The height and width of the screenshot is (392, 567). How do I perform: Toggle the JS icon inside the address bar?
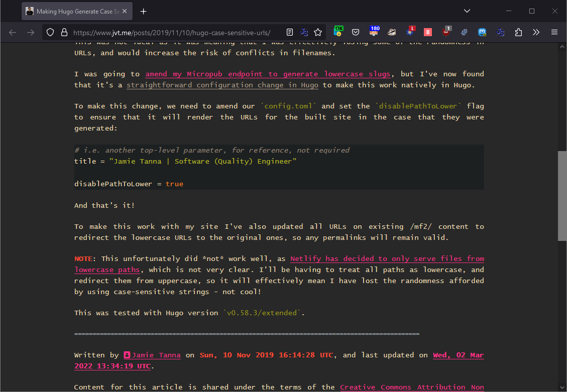(304, 33)
